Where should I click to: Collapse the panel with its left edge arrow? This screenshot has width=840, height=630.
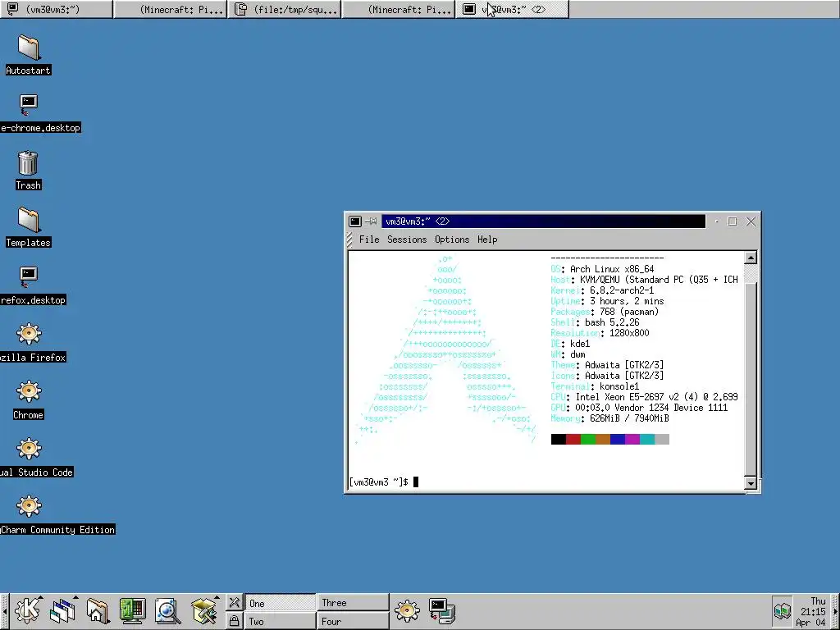[x=4, y=611]
